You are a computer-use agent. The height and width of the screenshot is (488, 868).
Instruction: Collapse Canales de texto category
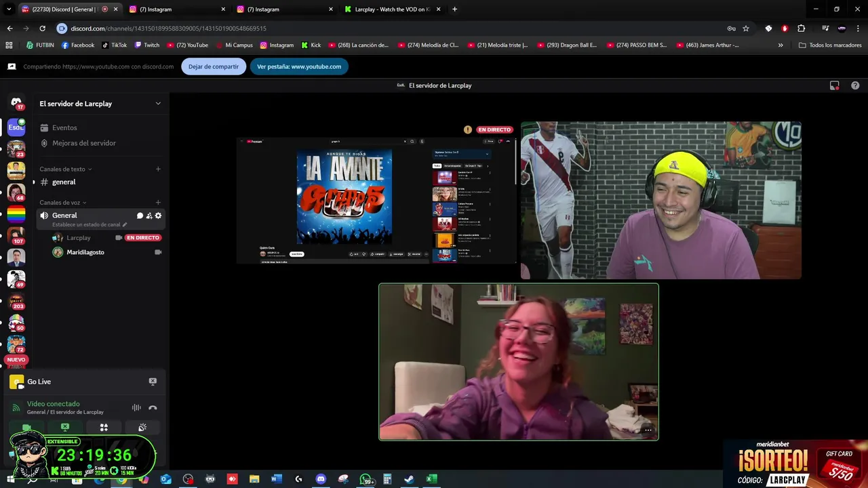[66, 169]
